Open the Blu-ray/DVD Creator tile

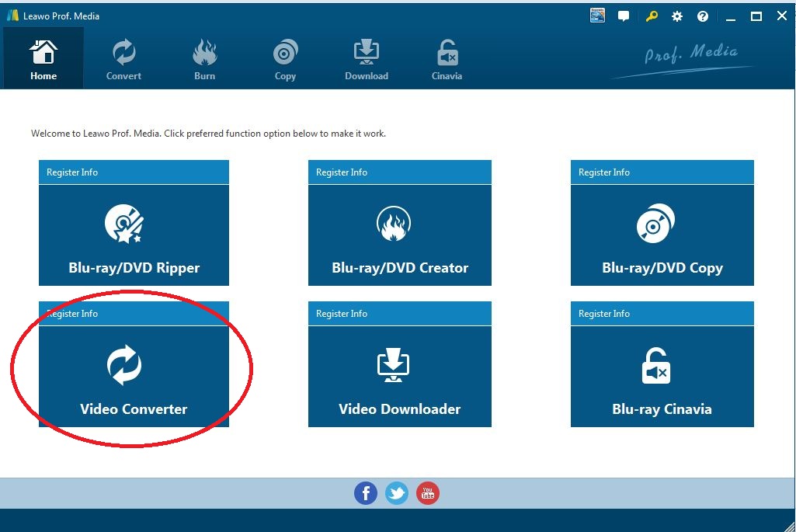(399, 235)
